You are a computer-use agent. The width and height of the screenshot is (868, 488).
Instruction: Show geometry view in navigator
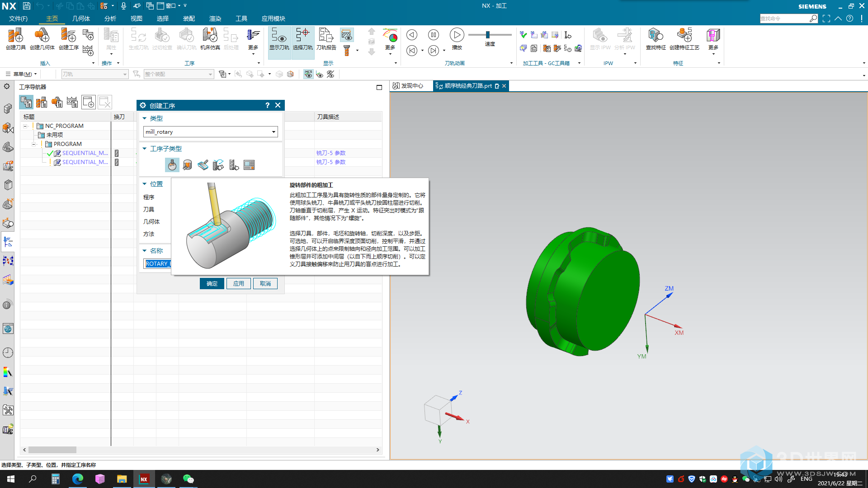coord(57,103)
